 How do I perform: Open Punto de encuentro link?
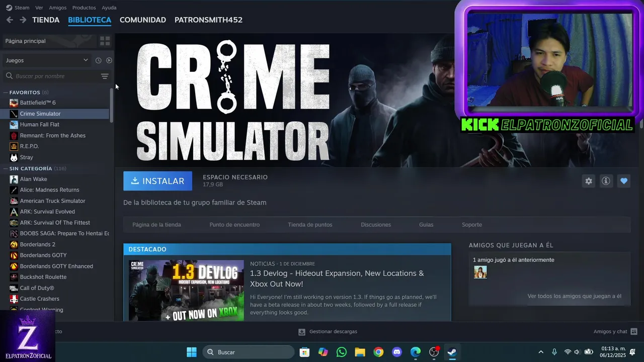click(x=234, y=225)
